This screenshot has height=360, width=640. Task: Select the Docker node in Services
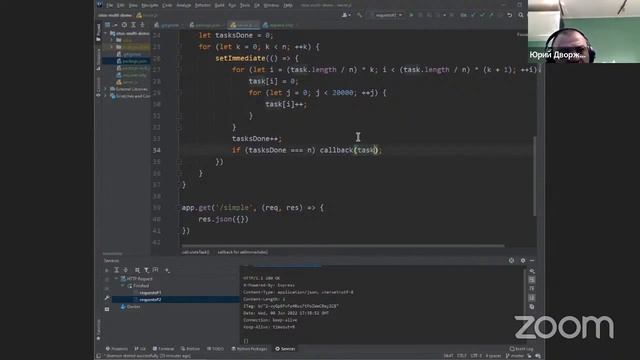click(133, 307)
